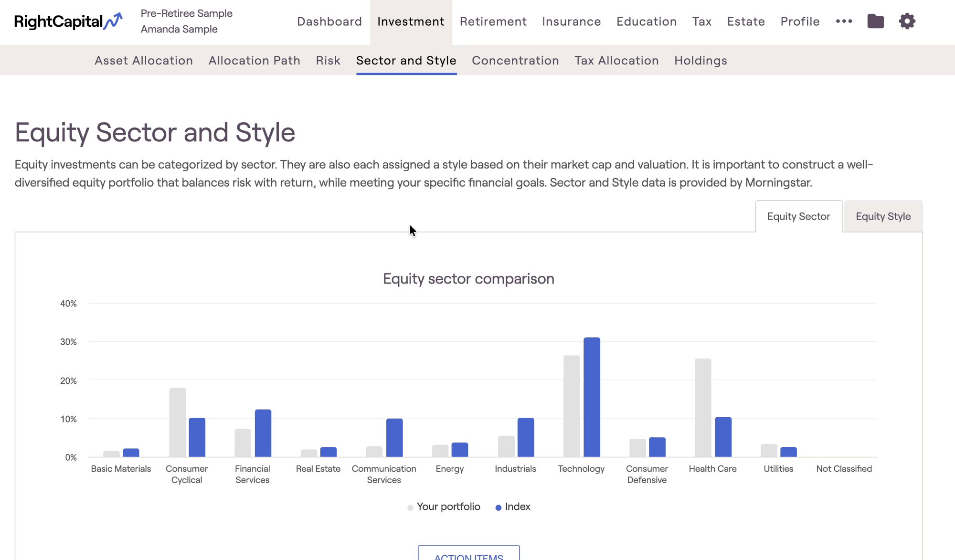Image resolution: width=955 pixels, height=560 pixels.
Task: Switch to the Equity Style tab
Action: click(883, 216)
